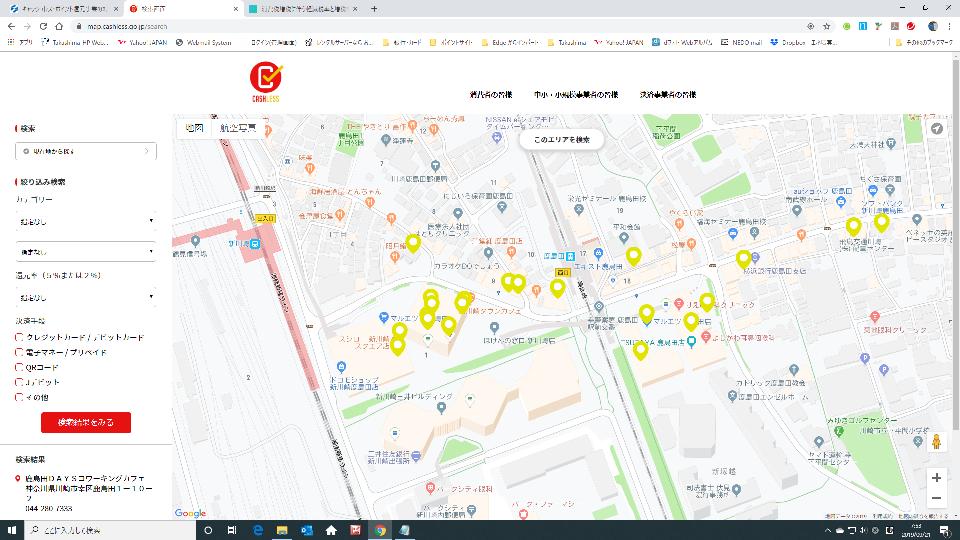Open notification center in system tray

(x=945, y=530)
